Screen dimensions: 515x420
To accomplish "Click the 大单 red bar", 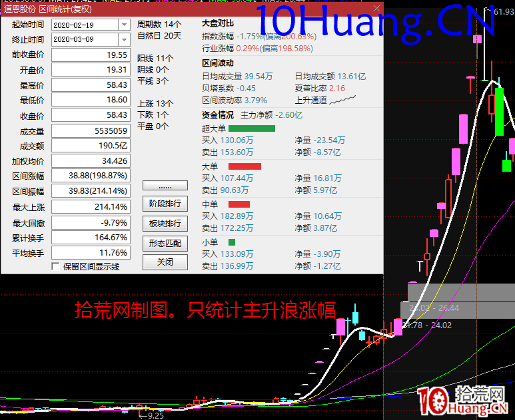I will (245, 166).
